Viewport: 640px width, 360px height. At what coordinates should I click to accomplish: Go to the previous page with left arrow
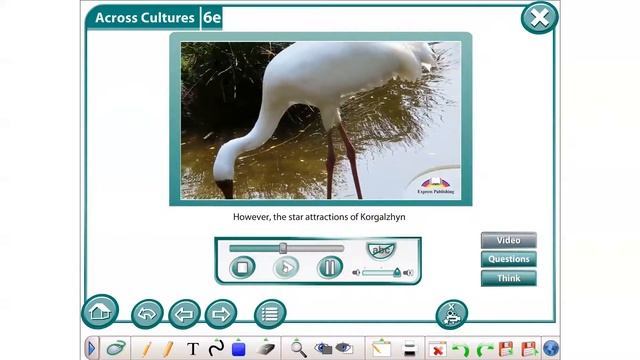point(184,314)
